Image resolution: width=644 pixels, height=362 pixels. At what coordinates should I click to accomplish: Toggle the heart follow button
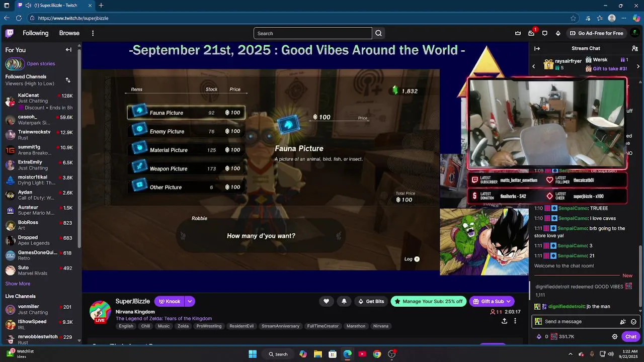(x=326, y=301)
